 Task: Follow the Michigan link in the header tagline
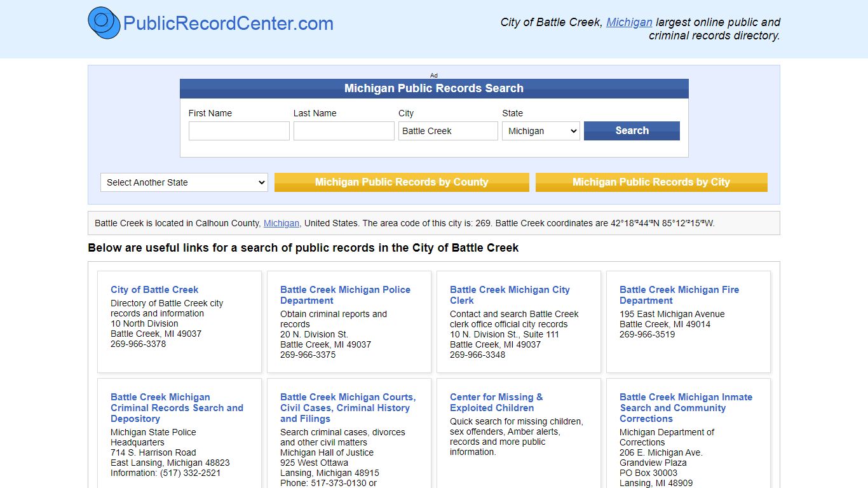[629, 22]
